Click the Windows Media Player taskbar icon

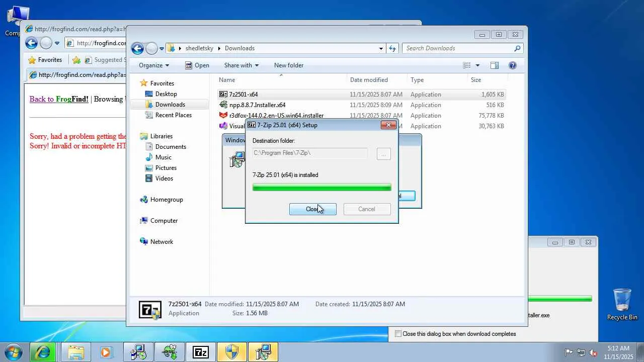click(x=106, y=352)
